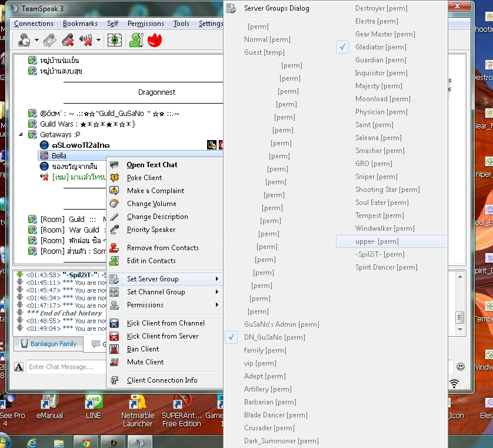Viewport: 493px width, 448px height.
Task: Switch to the Banlaigun Family chat tab
Action: tap(49, 344)
